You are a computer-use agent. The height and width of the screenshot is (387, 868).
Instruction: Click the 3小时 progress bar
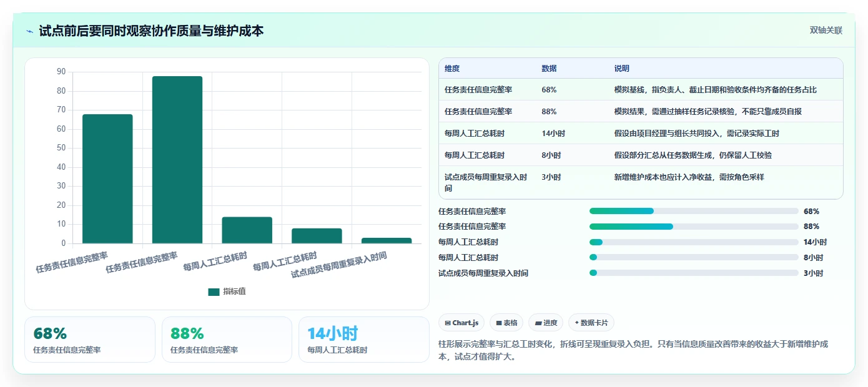coord(694,273)
